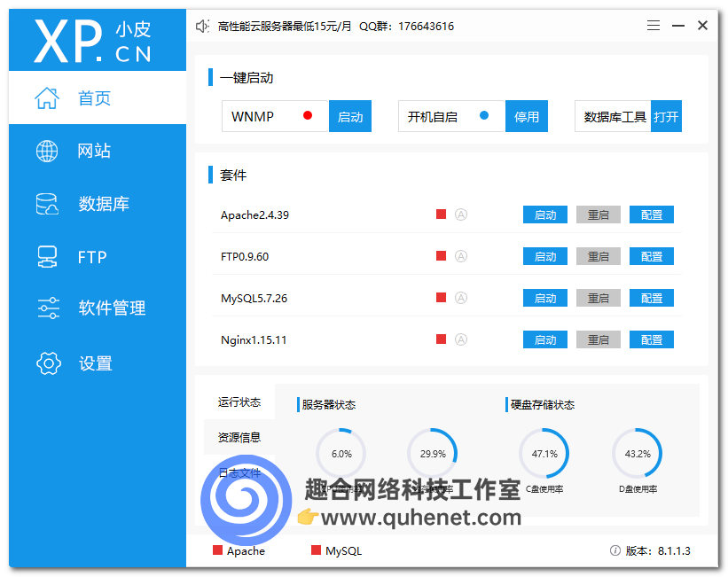Image resolution: width=728 pixels, height=577 pixels.
Task: Restart Nginx1.15.11 with 重启
Action: [x=599, y=339]
